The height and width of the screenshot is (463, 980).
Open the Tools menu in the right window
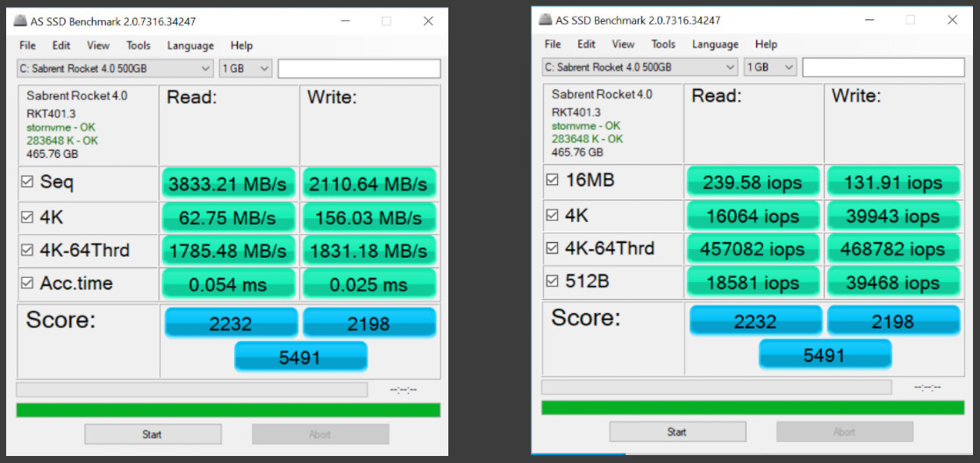[x=663, y=45]
